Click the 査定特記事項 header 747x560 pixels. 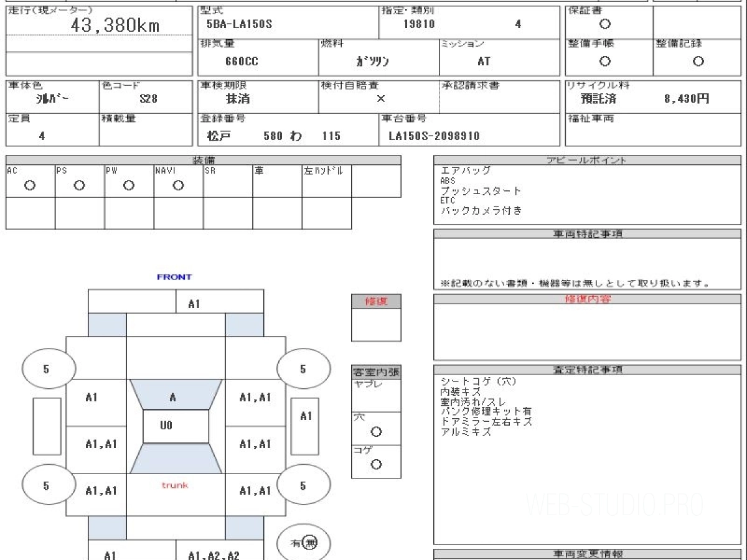[587, 370]
